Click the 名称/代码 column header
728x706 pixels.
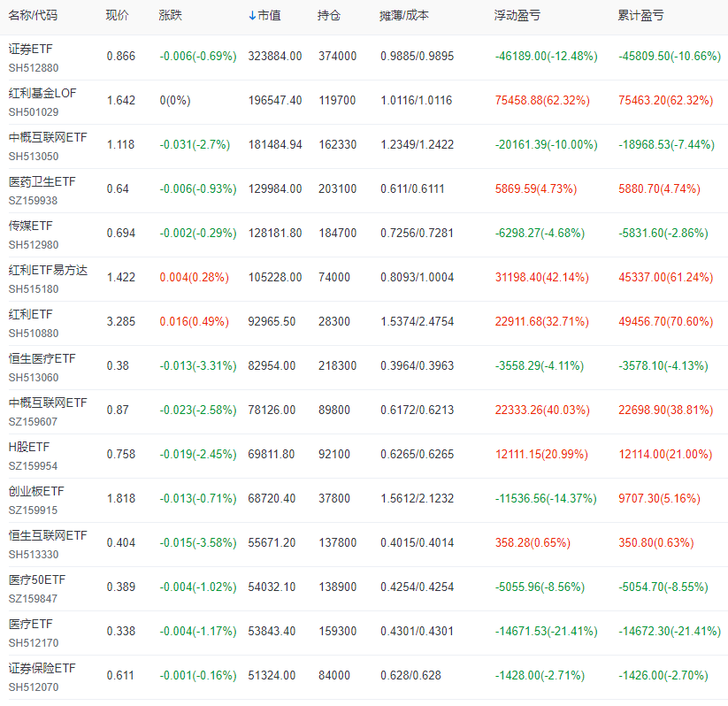click(x=33, y=15)
